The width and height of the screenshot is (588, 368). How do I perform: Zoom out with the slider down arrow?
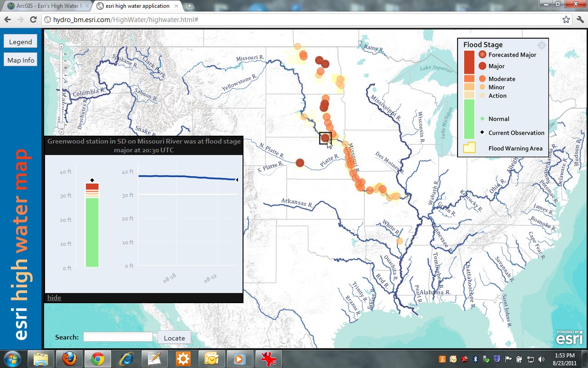coord(62,132)
